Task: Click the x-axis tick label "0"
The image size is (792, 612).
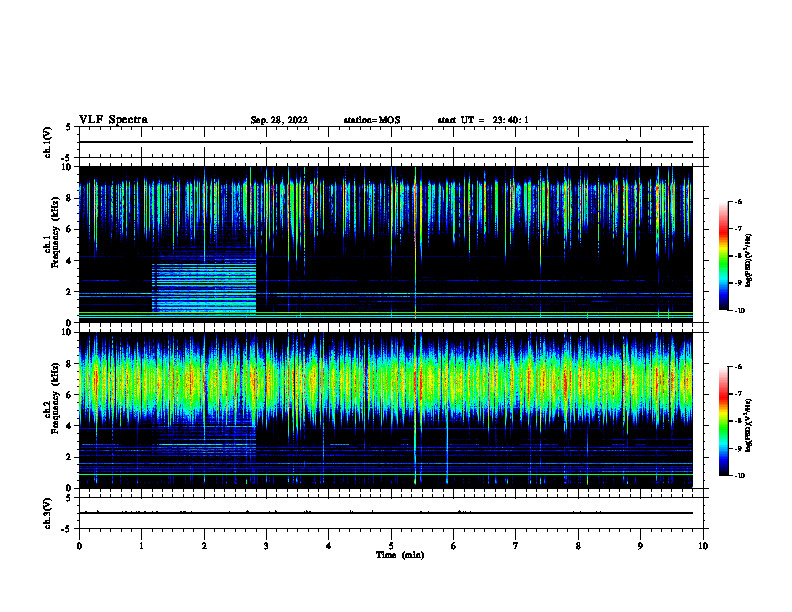Action: 79,546
